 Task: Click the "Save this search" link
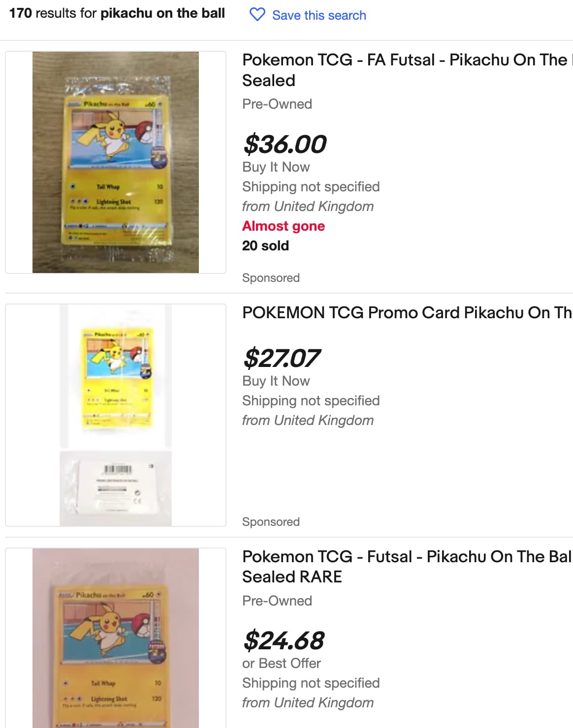(319, 15)
